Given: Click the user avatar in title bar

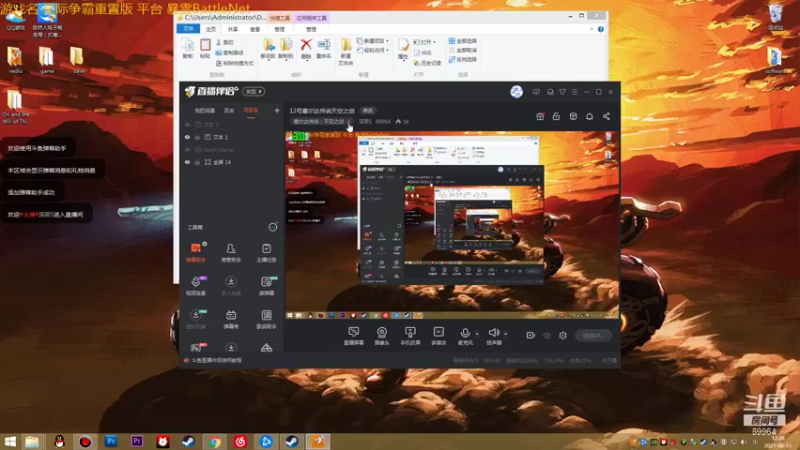Looking at the screenshot, I should pyautogui.click(x=516, y=92).
